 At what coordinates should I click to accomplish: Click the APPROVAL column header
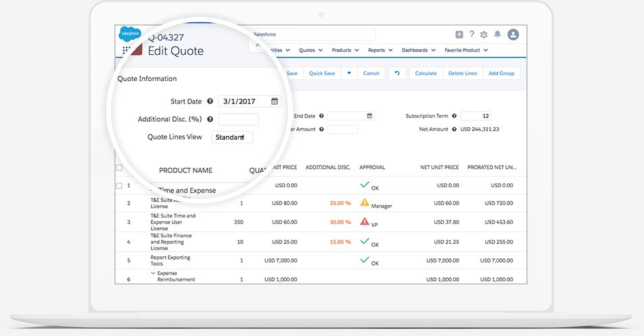[372, 168]
